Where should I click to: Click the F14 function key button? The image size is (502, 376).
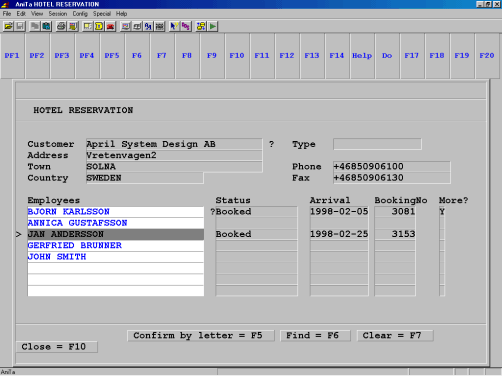[x=337, y=56]
